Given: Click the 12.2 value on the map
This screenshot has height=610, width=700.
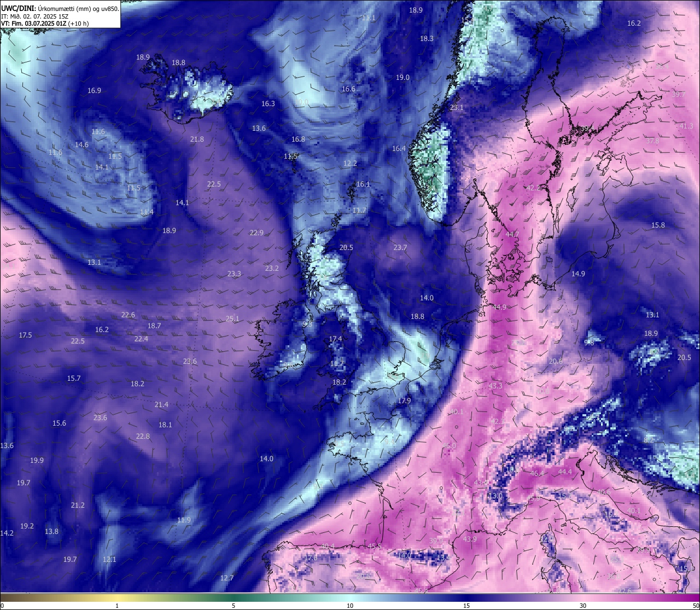Looking at the screenshot, I should tap(350, 163).
